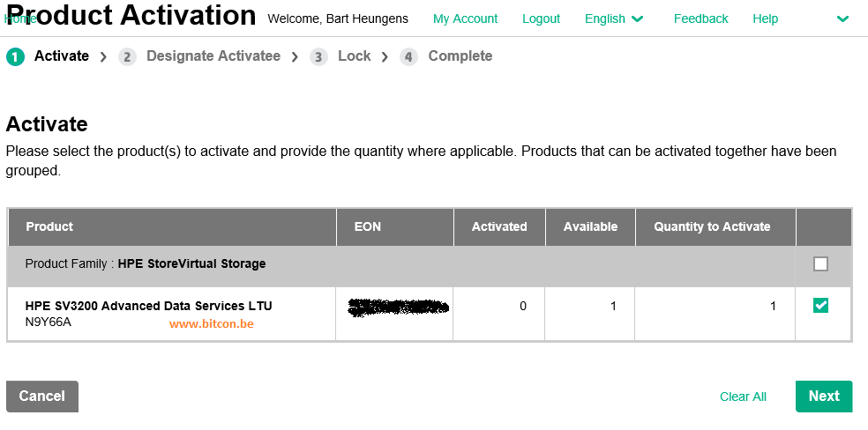The width and height of the screenshot is (868, 430).
Task: Click the step 4 Complete circle icon
Action: click(x=408, y=57)
